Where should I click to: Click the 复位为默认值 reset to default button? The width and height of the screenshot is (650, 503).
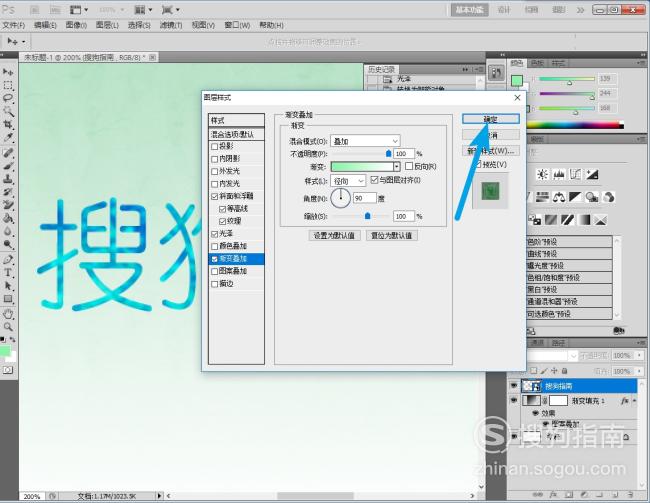(x=392, y=236)
